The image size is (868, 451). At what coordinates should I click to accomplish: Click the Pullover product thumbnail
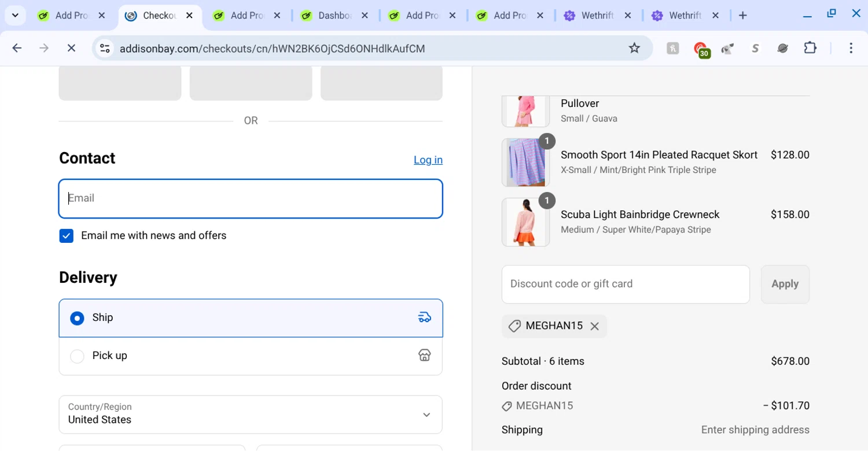(525, 111)
